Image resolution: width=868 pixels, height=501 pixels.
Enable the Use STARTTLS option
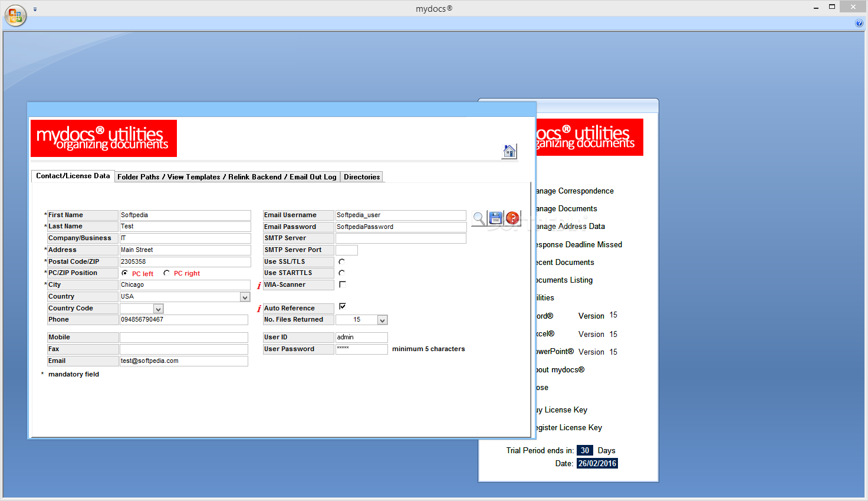point(342,273)
